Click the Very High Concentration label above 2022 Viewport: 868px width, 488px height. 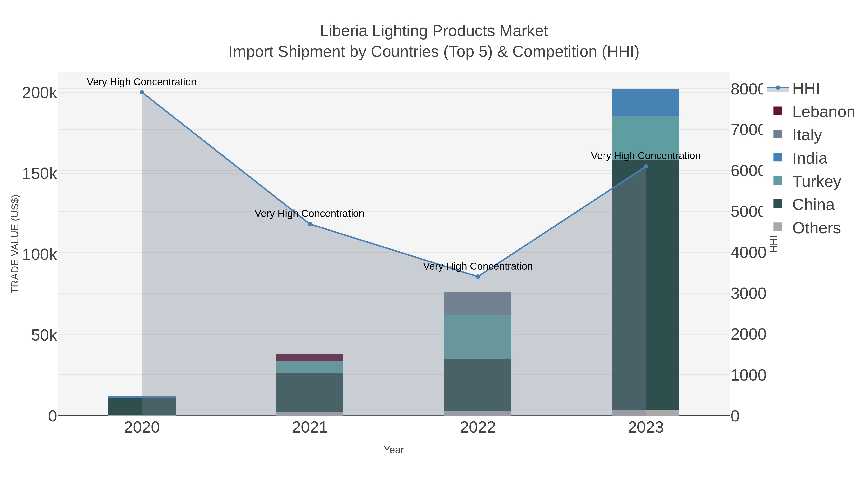tap(478, 266)
